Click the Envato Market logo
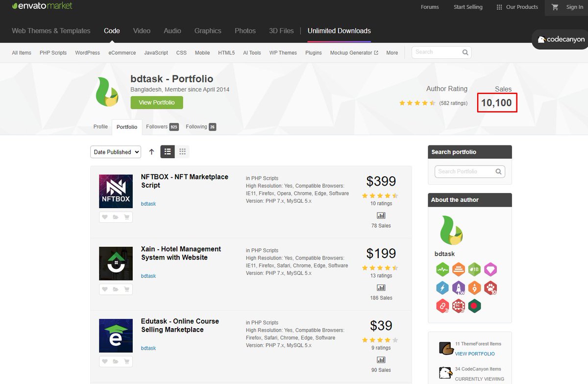 pos(42,6)
